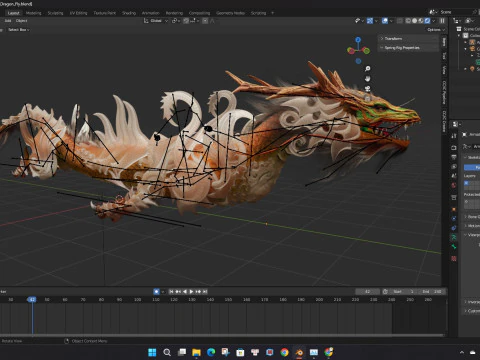
Task: Open the Global transform orientation dropdown
Action: [x=156, y=21]
